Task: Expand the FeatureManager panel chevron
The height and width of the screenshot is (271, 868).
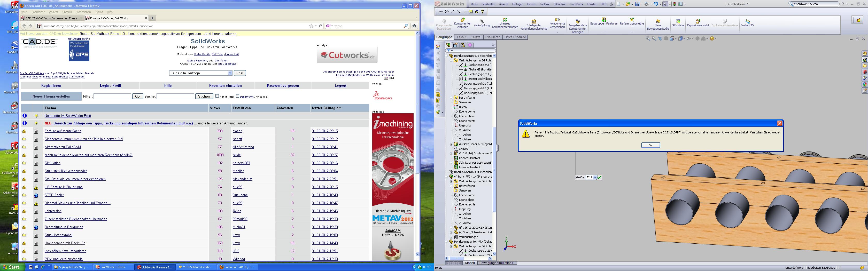Action: click(493, 45)
